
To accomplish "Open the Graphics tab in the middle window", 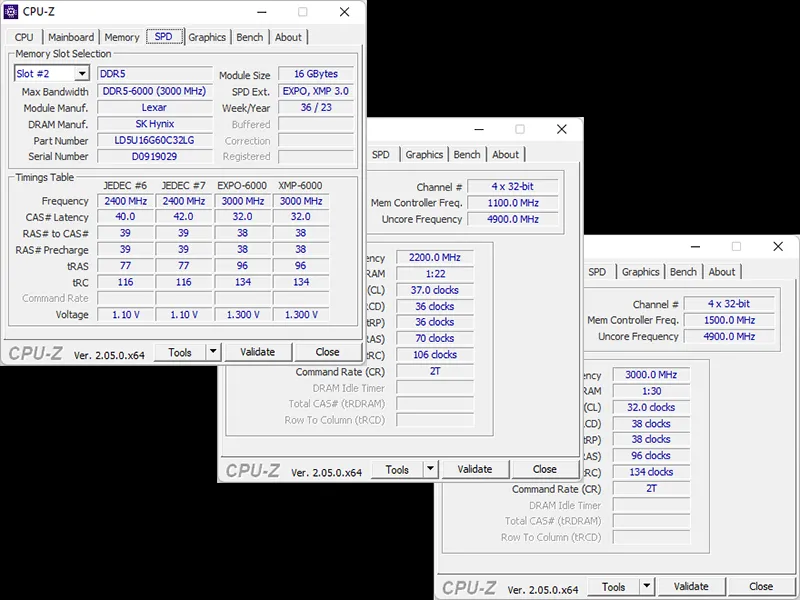I will pyautogui.click(x=424, y=155).
